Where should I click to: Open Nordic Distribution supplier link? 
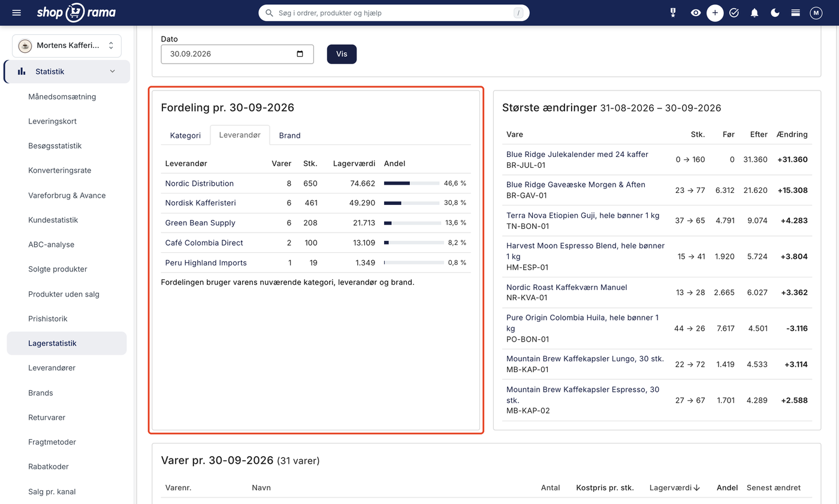click(200, 183)
